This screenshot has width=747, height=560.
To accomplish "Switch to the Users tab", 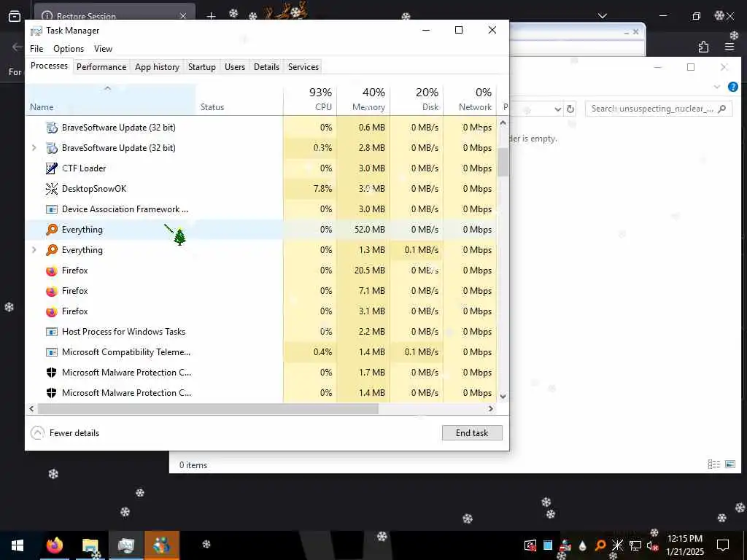I will point(235,66).
